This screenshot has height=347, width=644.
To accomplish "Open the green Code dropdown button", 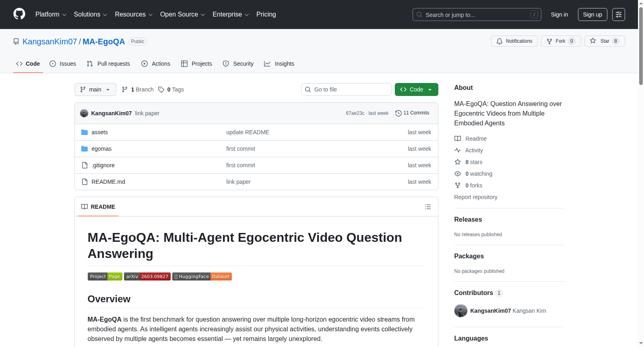I will point(417,89).
